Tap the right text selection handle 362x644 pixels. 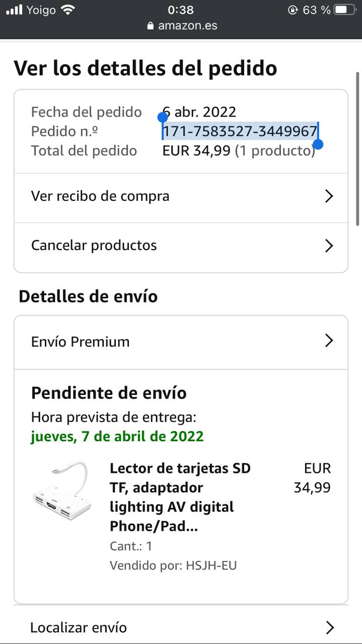318,144
